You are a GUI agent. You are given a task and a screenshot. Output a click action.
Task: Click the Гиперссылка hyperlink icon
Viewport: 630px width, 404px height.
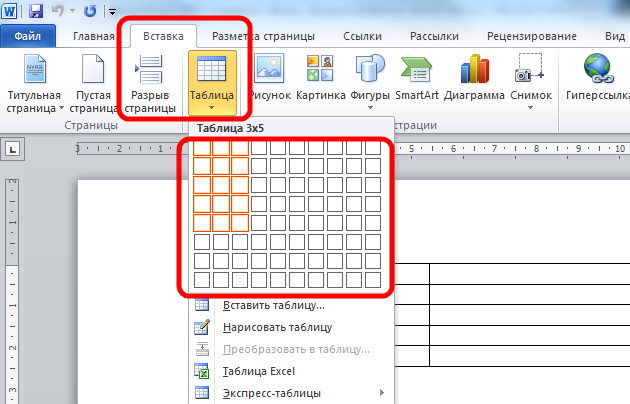(x=600, y=71)
